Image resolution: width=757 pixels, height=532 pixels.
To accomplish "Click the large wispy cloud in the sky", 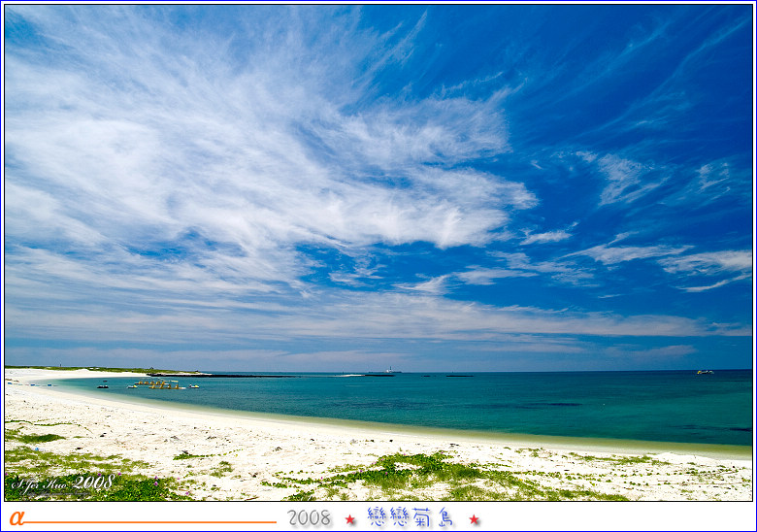I will [x=291, y=165].
